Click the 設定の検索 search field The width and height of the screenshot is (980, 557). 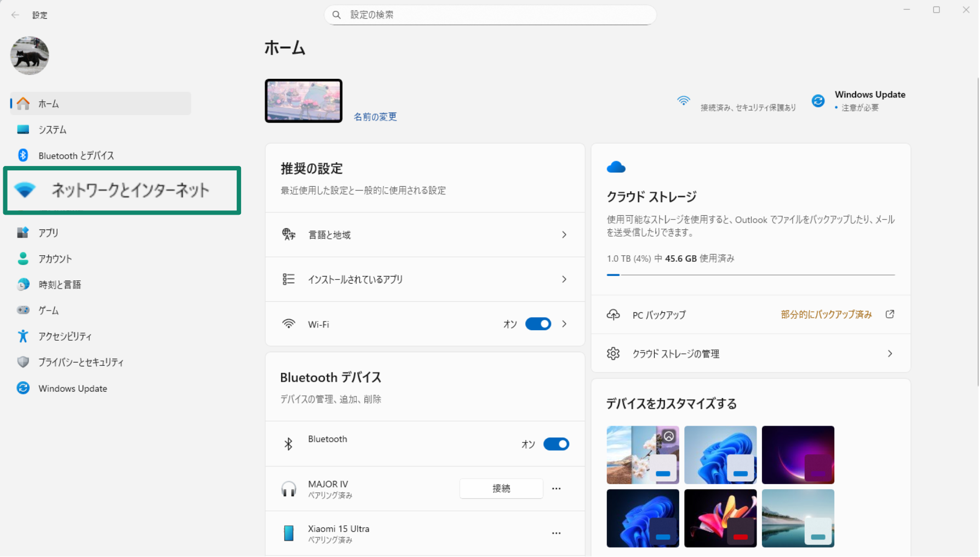(490, 15)
